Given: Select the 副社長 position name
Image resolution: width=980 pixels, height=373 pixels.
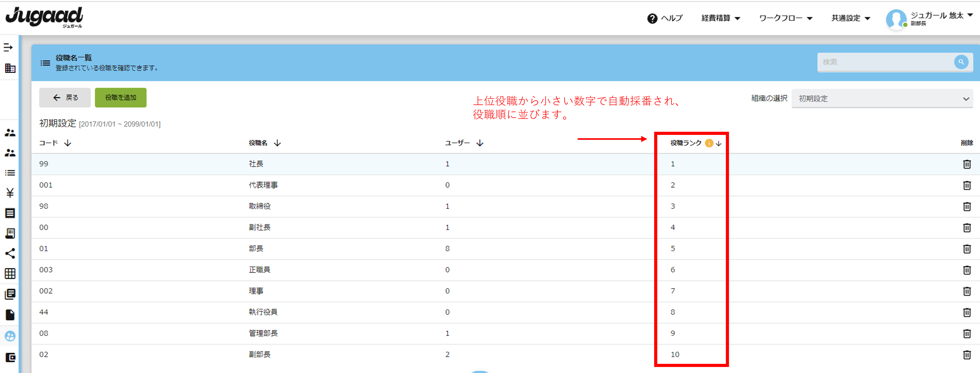Looking at the screenshot, I should tap(259, 227).
